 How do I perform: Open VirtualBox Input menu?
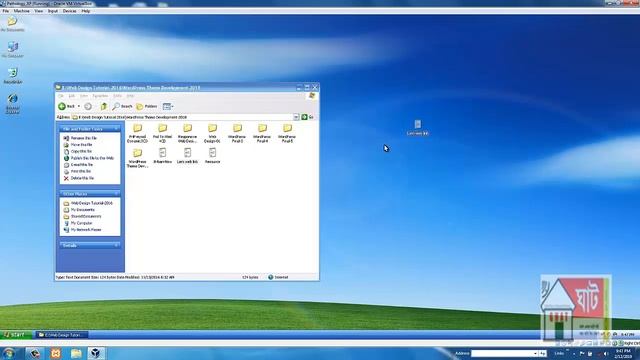click(53, 11)
